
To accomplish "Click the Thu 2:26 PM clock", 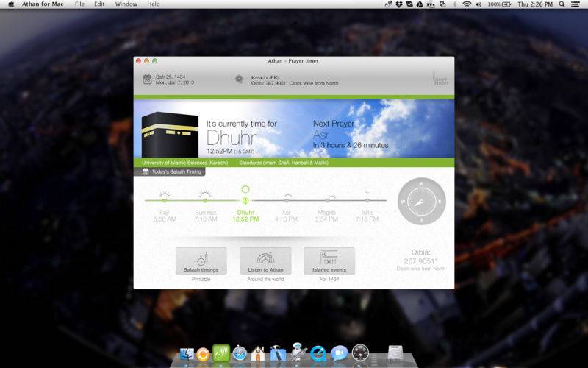I will click(535, 4).
